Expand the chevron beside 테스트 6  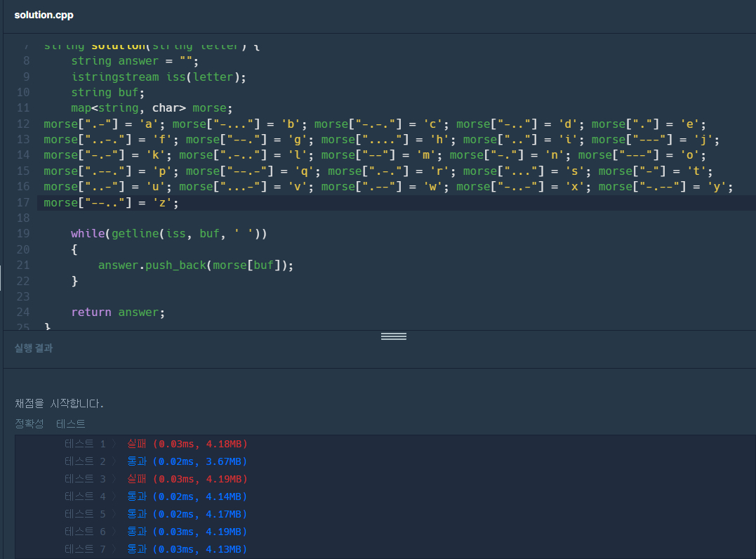[114, 532]
